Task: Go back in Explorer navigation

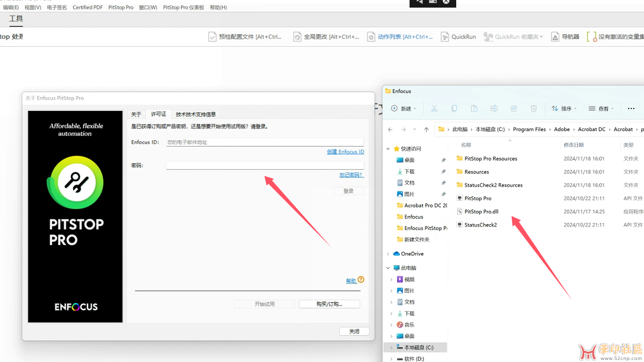Action: (x=390, y=129)
